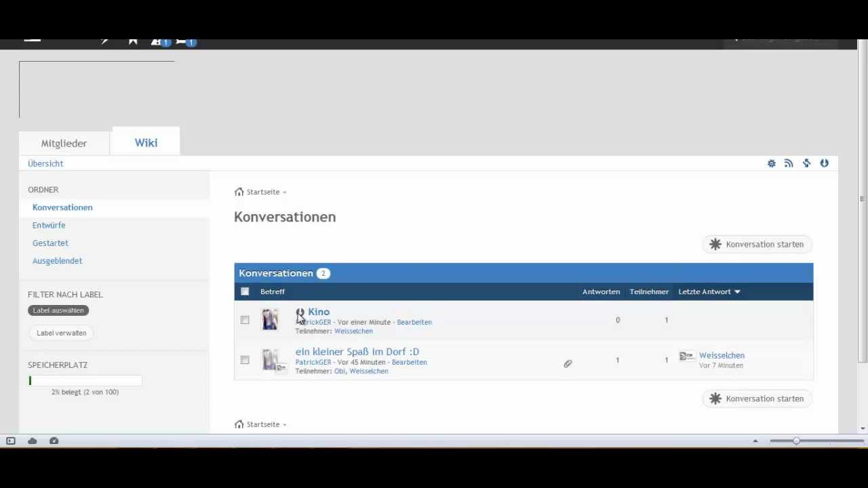The image size is (868, 488).
Task: Tick the checkbox for the Kino conversation
Action: click(245, 320)
